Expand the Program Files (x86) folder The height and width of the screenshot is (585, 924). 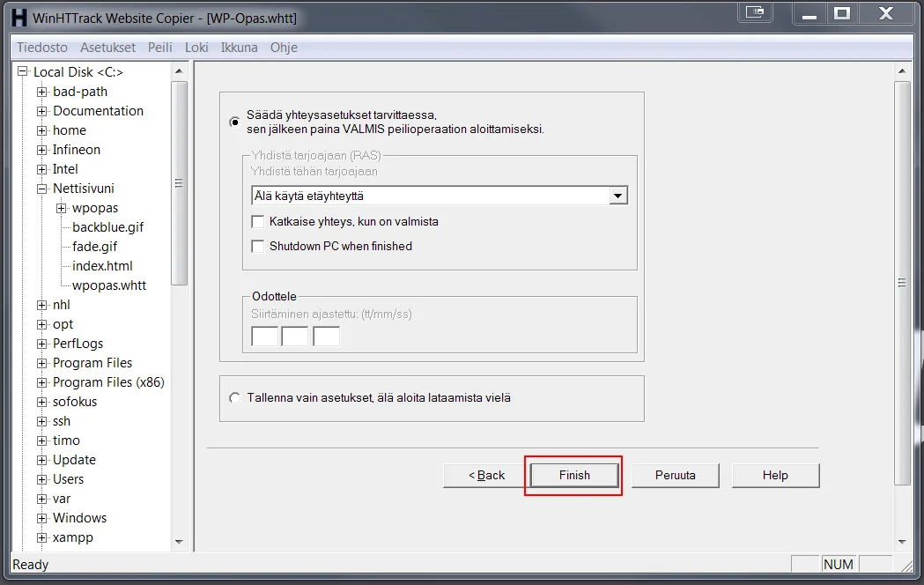41,383
